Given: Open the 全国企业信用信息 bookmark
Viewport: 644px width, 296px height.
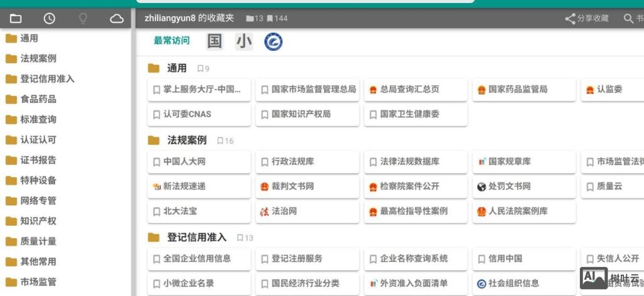Looking at the screenshot, I should (199, 259).
